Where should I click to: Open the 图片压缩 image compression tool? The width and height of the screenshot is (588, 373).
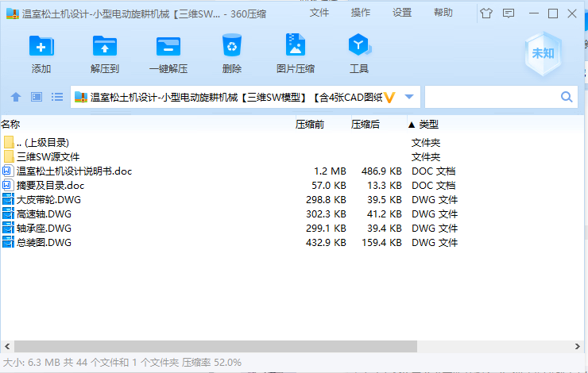point(296,45)
